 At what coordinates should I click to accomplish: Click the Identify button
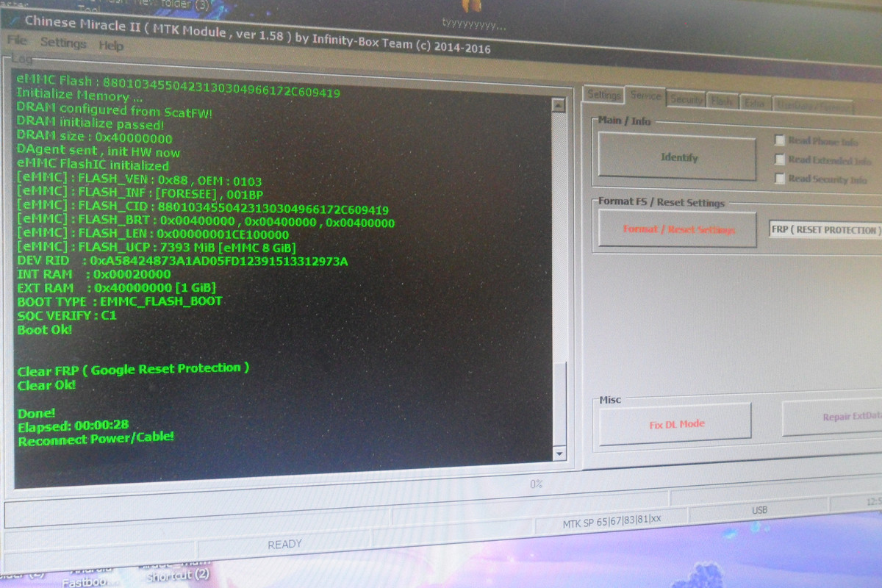coord(678,157)
